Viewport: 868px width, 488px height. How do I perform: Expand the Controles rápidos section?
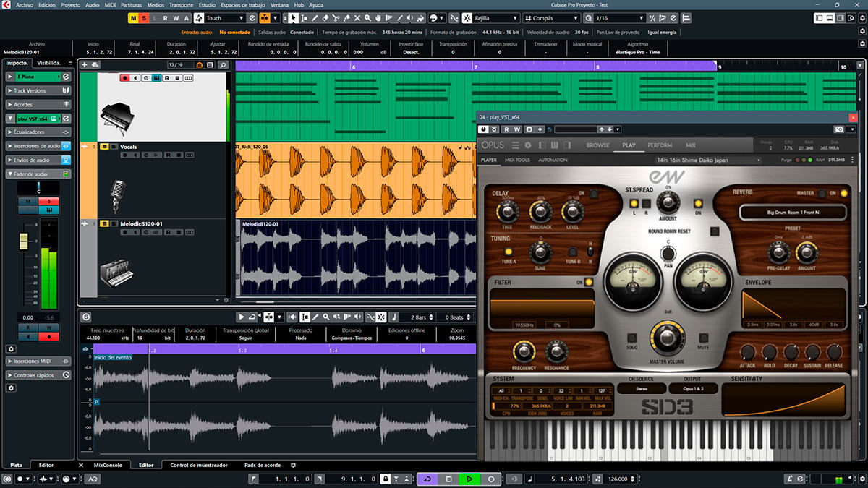point(38,375)
